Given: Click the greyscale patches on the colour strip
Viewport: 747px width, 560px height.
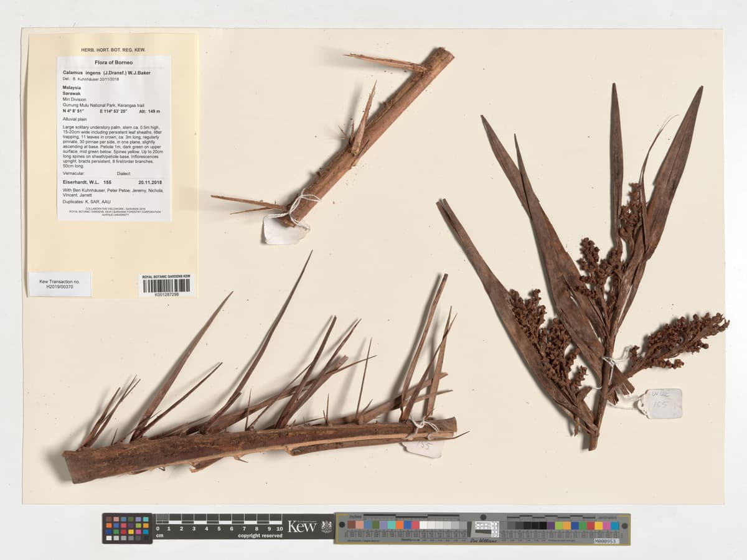Looking at the screenshot, I should [x=443, y=525].
